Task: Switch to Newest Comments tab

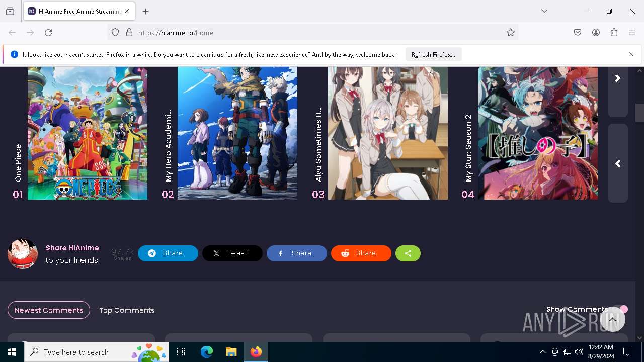Action: [x=49, y=310]
